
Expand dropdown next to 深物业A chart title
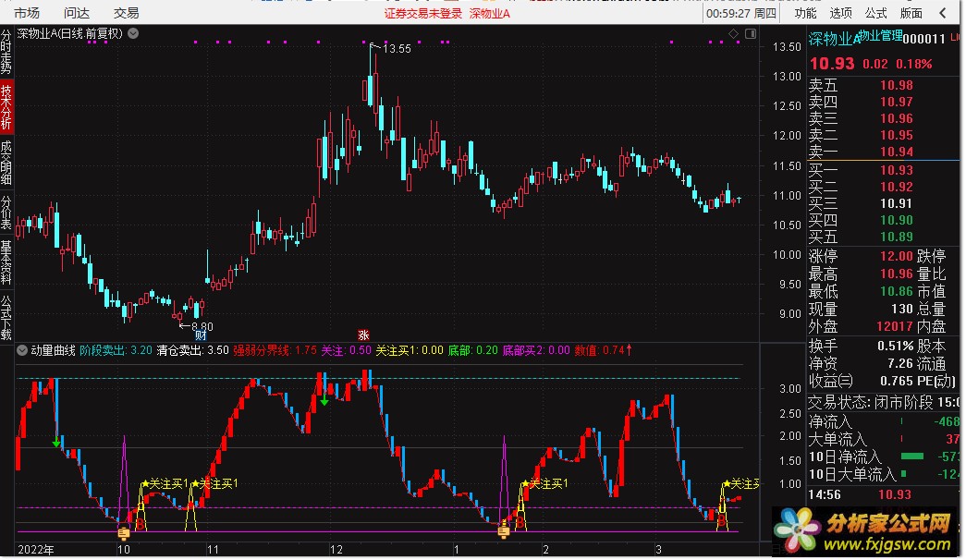point(133,33)
